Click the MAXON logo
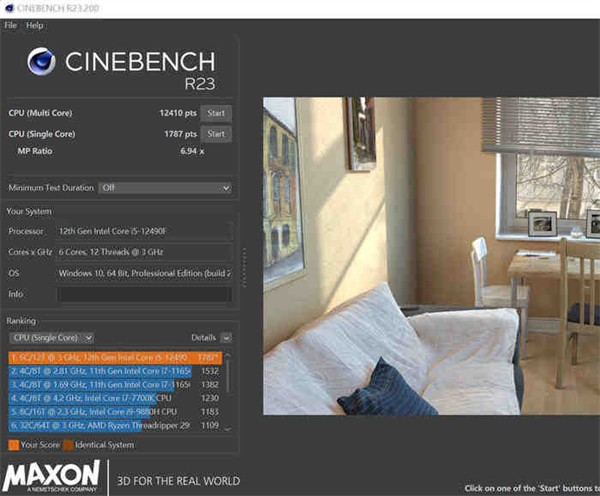Image resolution: width=600 pixels, height=496 pixels. [x=51, y=476]
